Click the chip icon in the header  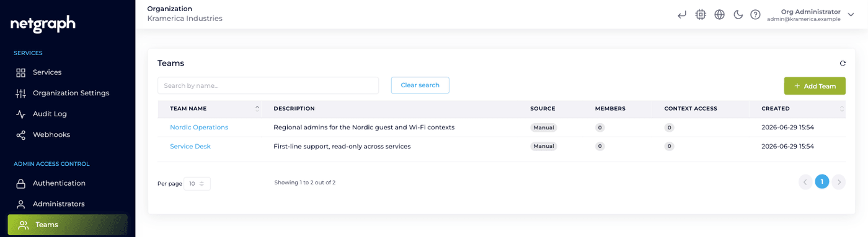tap(701, 15)
